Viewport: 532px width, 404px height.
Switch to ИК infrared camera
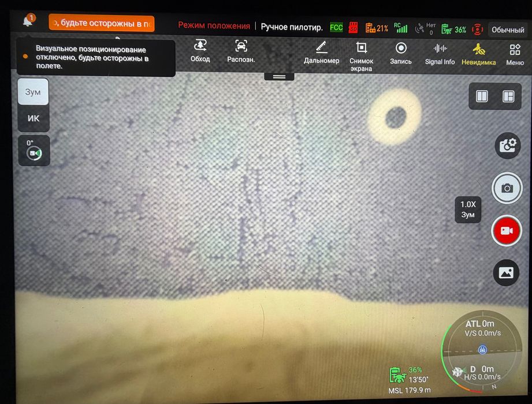pos(34,118)
